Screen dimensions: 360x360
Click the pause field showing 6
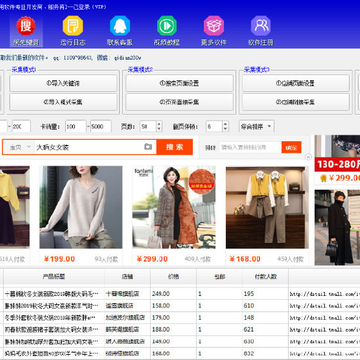(x=214, y=127)
